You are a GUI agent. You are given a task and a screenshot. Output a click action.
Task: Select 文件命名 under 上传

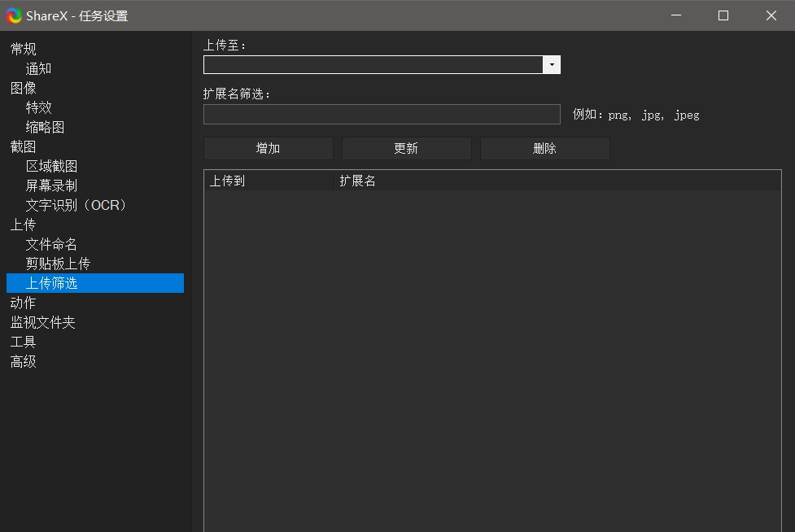tap(51, 244)
